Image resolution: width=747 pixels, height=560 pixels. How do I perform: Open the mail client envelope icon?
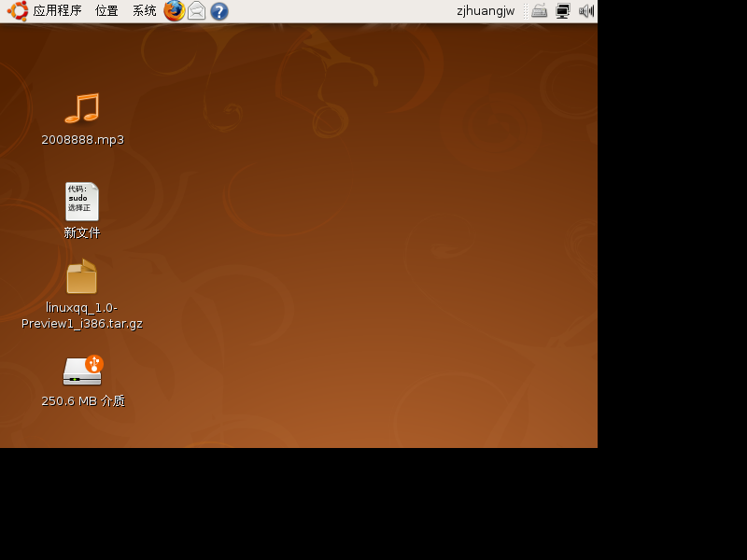pyautogui.click(x=197, y=11)
